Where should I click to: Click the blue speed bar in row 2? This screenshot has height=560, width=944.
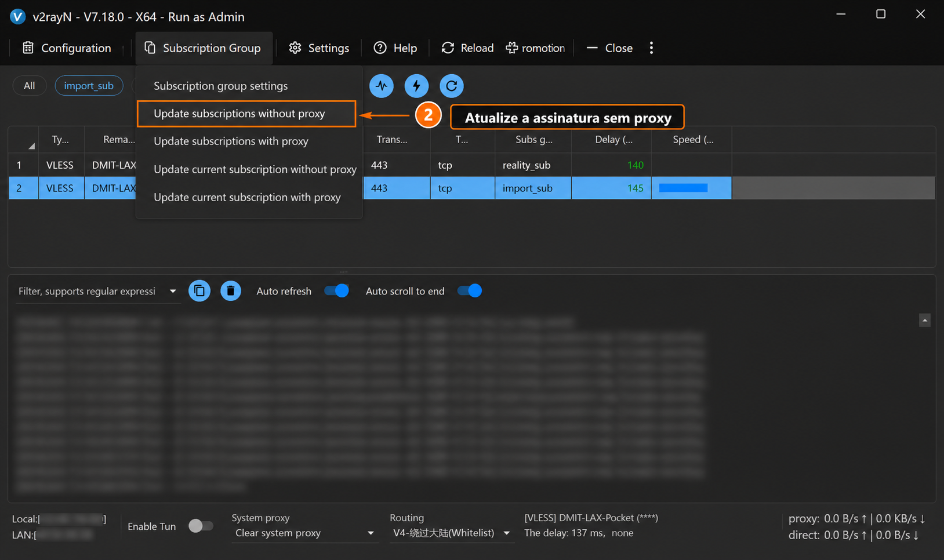click(x=683, y=188)
